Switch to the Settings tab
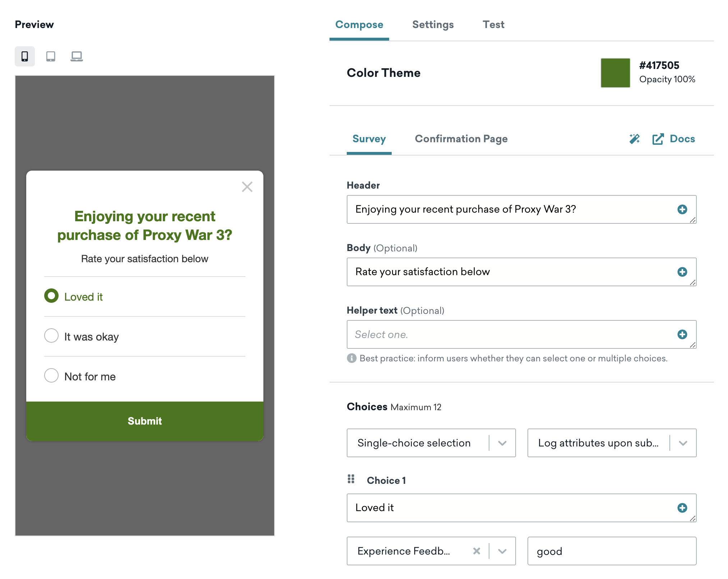Screen dimensions: 728x579 coord(433,24)
